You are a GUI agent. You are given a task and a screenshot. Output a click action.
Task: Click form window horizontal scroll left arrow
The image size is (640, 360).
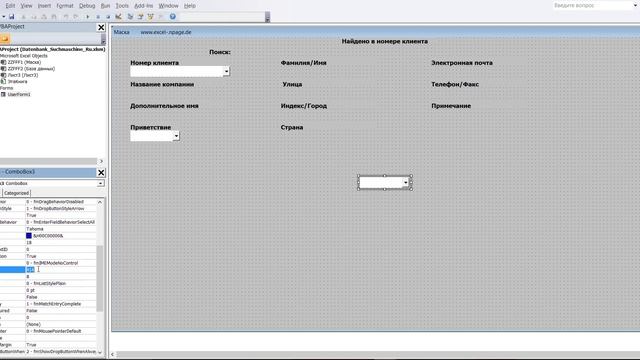113,354
